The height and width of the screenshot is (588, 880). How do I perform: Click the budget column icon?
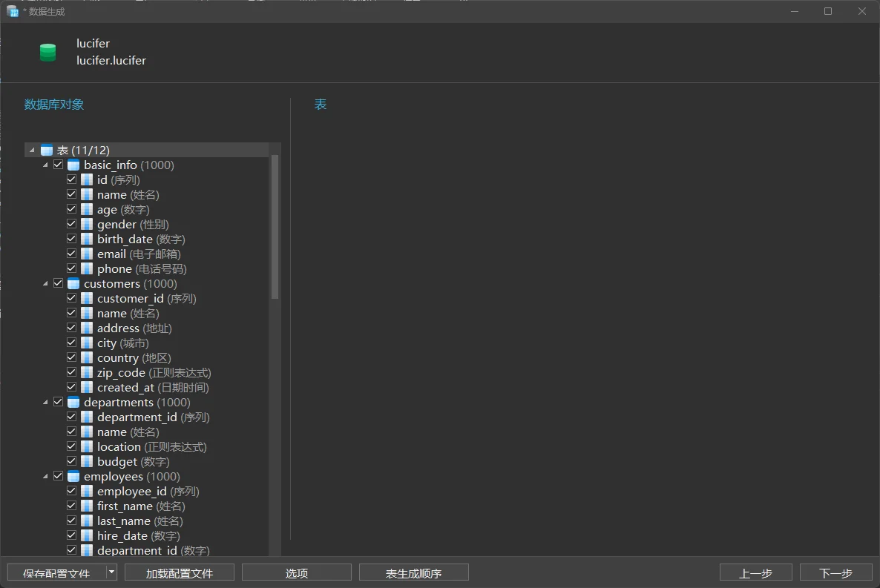tap(87, 462)
